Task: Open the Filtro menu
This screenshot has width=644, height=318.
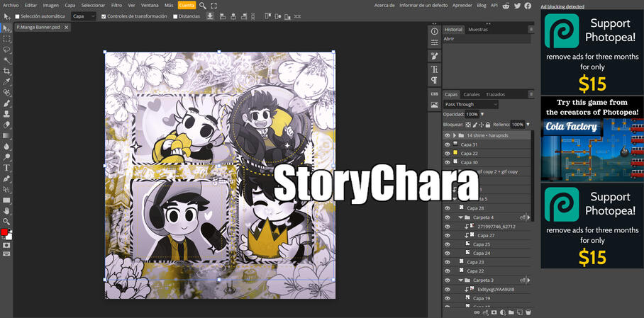Action: (116, 5)
